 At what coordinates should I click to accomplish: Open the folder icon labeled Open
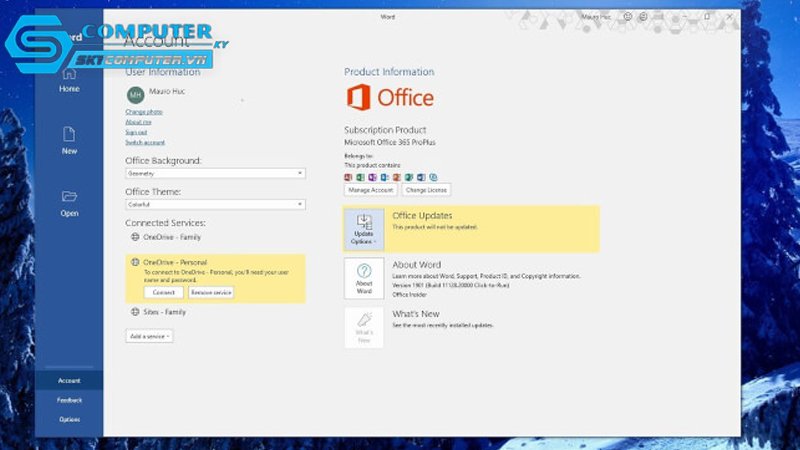(x=69, y=196)
